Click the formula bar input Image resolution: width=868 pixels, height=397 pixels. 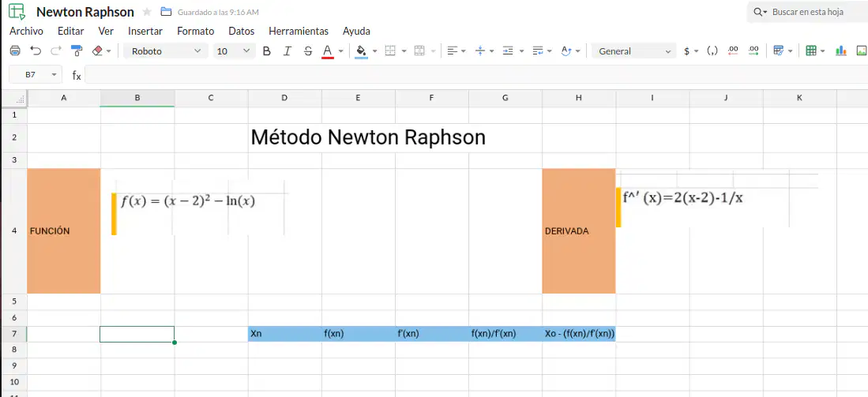pos(476,75)
